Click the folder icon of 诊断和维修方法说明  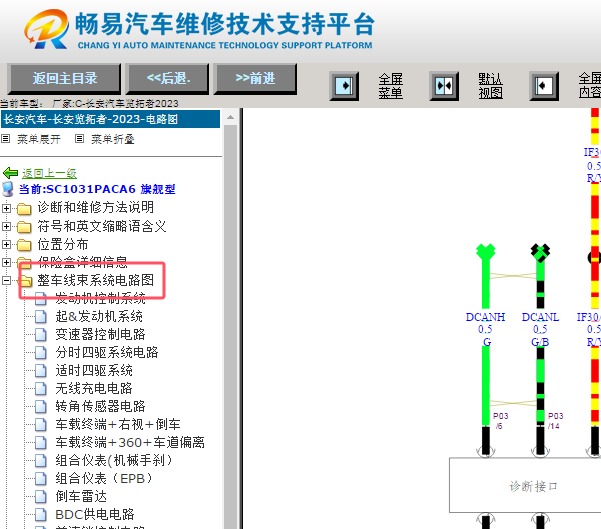coord(24,209)
